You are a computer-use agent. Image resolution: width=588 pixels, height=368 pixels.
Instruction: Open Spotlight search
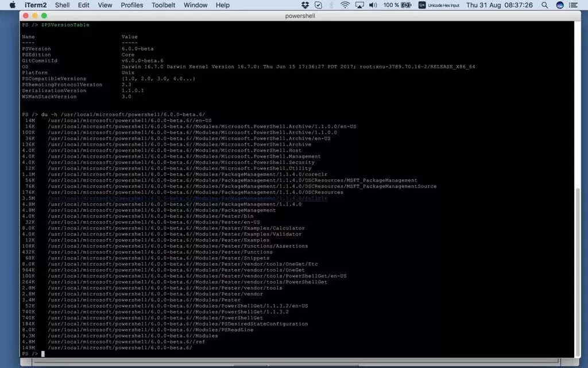pyautogui.click(x=545, y=5)
